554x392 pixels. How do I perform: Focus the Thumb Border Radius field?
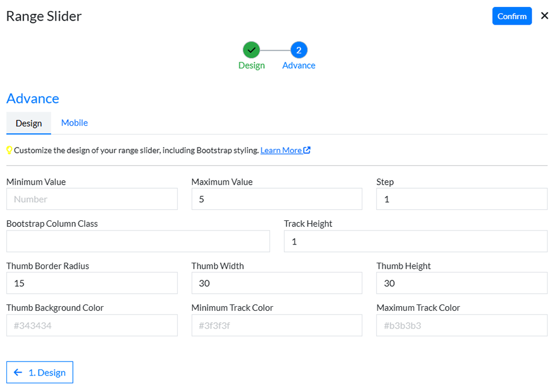pyautogui.click(x=92, y=283)
